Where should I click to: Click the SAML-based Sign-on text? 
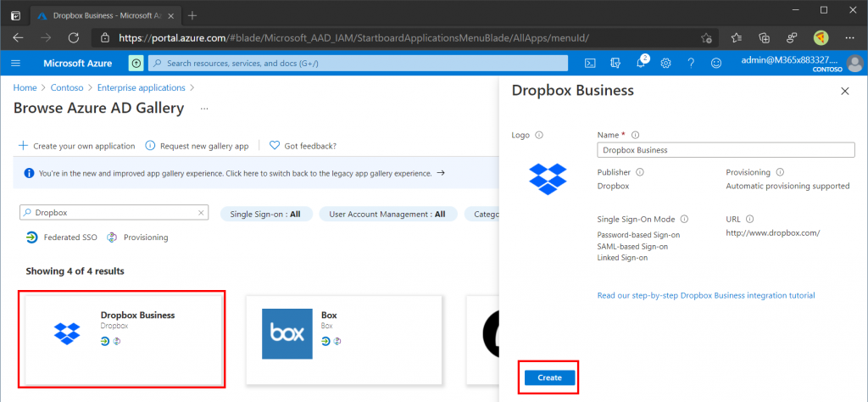click(x=632, y=246)
